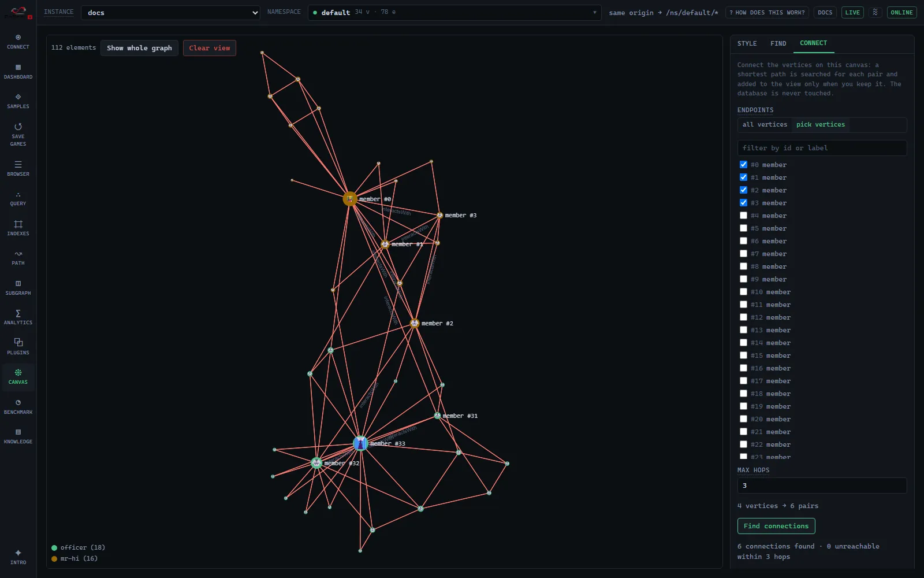
Task: Click the wavy lines icon button next to LIVE
Action: coord(875,12)
